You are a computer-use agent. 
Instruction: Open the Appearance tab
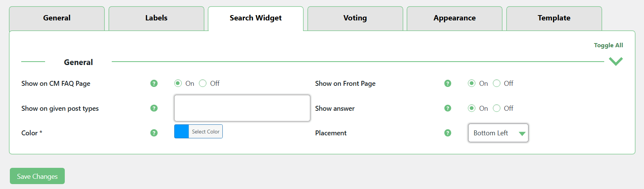pyautogui.click(x=454, y=18)
